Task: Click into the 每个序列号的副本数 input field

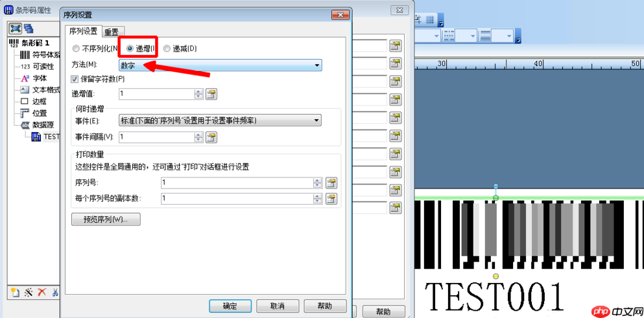Action: point(237,199)
